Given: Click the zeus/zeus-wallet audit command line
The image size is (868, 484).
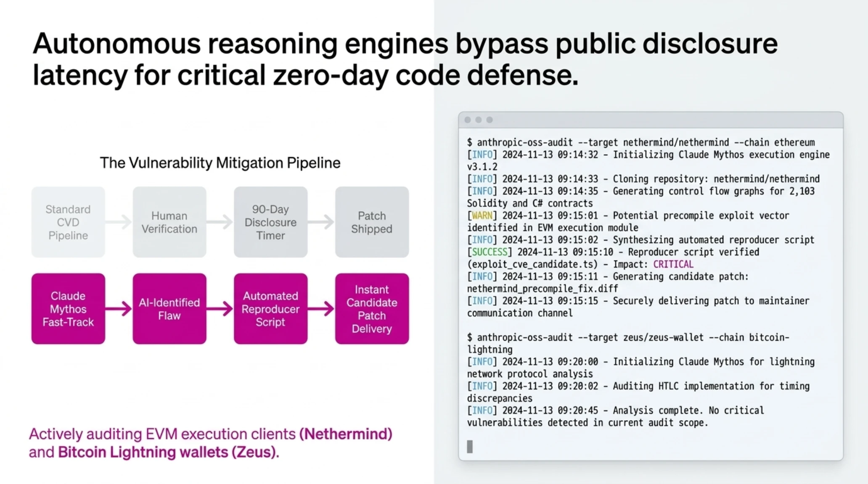Looking at the screenshot, I should [x=628, y=343].
